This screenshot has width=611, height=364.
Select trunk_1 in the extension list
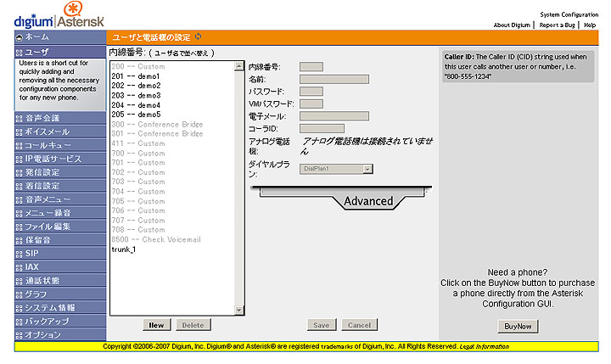click(124, 249)
